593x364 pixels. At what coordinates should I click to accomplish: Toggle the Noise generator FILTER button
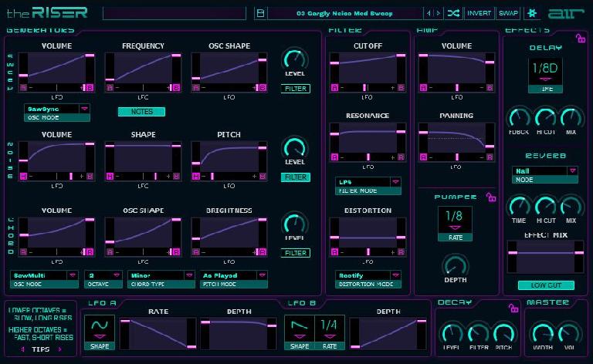(296, 177)
